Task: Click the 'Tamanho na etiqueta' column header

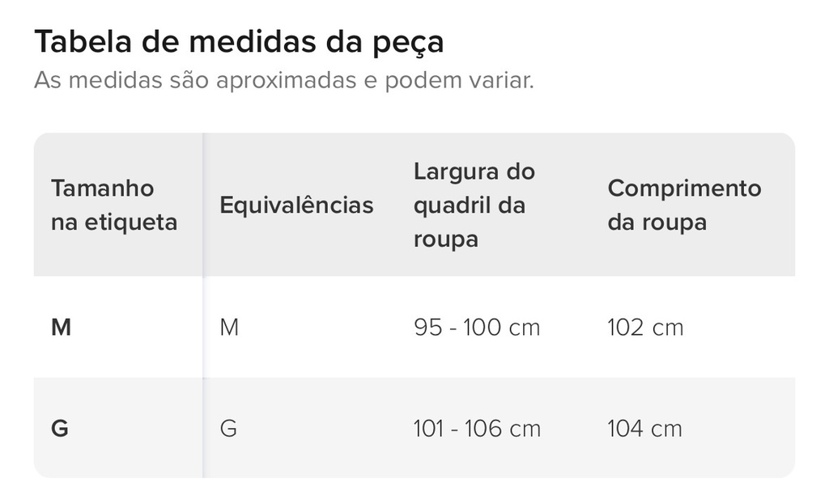Action: tap(114, 205)
